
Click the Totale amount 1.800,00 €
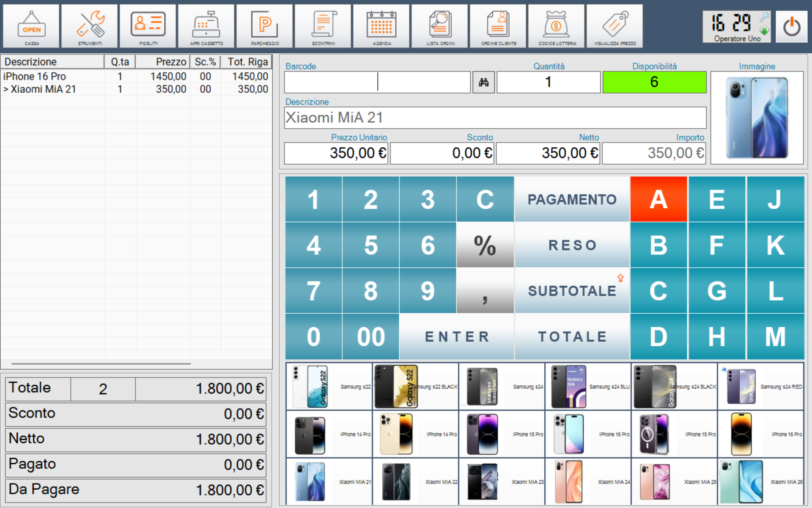click(x=230, y=389)
